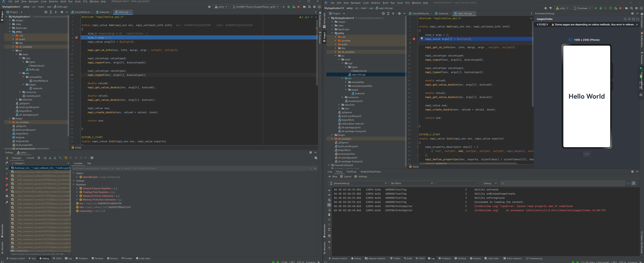Click Search Everywhere in right window toolbar
644x263 pixels.
pos(632,8)
